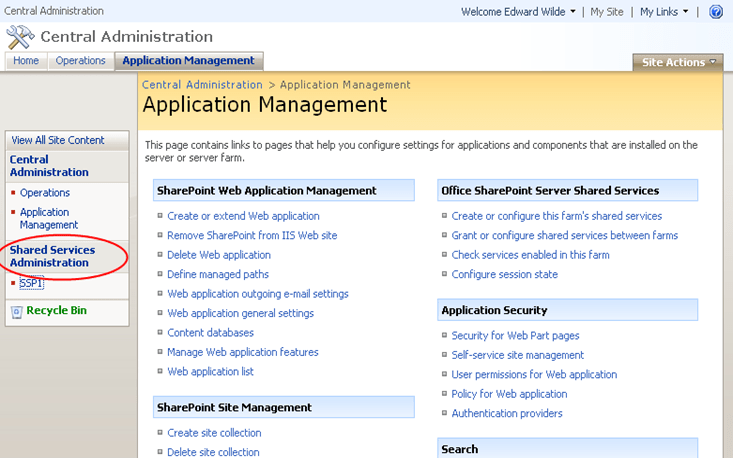The image size is (733, 458).
Task: Expand the My Links dropdown
Action: [664, 12]
